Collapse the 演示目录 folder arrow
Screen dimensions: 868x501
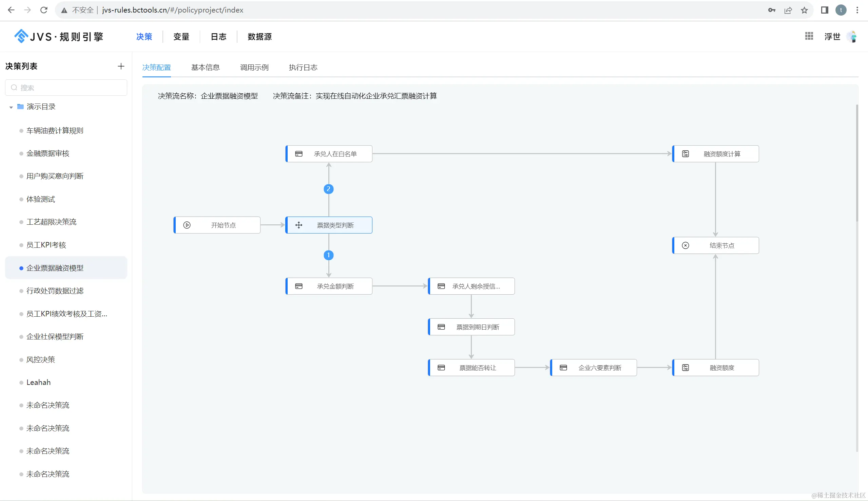11,107
